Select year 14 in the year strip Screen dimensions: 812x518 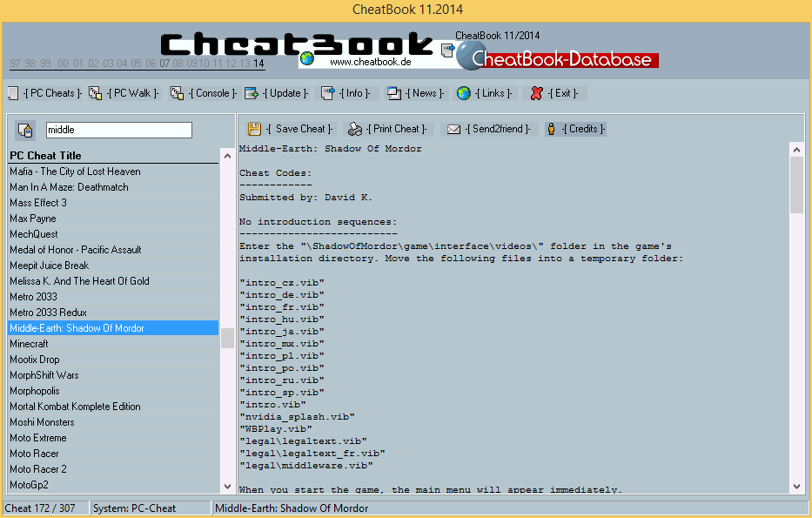coord(259,64)
